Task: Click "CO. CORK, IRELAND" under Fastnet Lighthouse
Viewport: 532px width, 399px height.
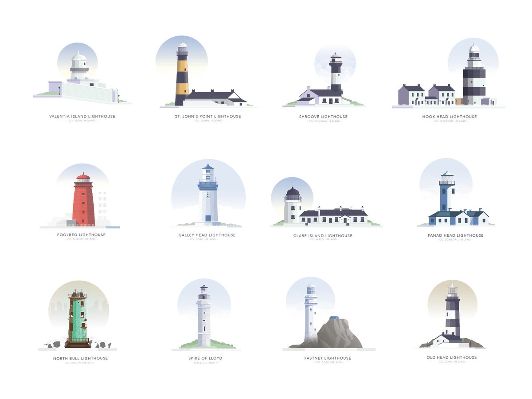Action: (x=328, y=362)
